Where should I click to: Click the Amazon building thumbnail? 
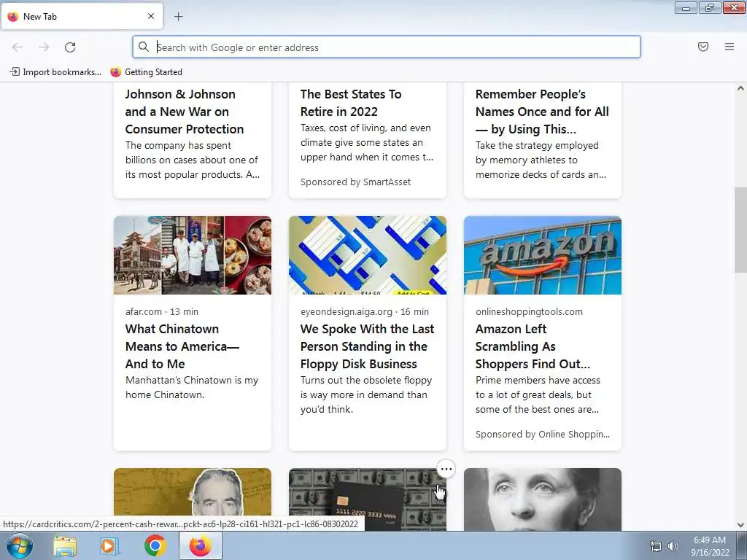[x=543, y=255]
